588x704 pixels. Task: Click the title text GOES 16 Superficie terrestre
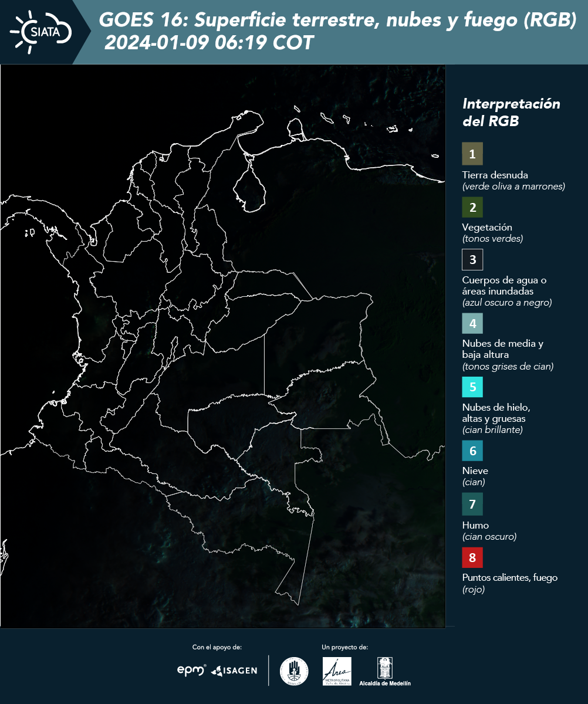(338, 21)
